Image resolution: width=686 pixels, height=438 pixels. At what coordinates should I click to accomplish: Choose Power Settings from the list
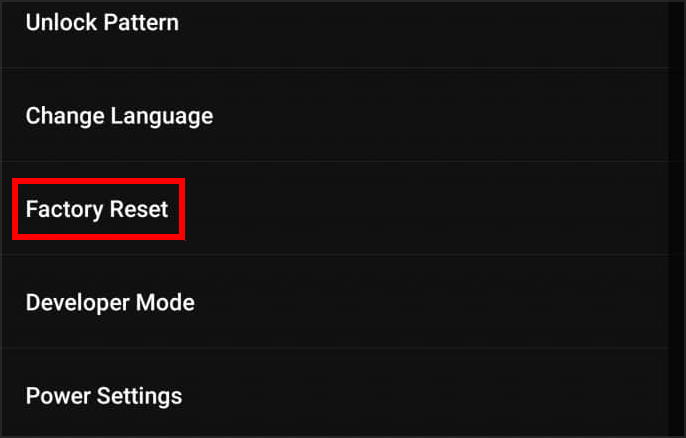[x=104, y=395]
